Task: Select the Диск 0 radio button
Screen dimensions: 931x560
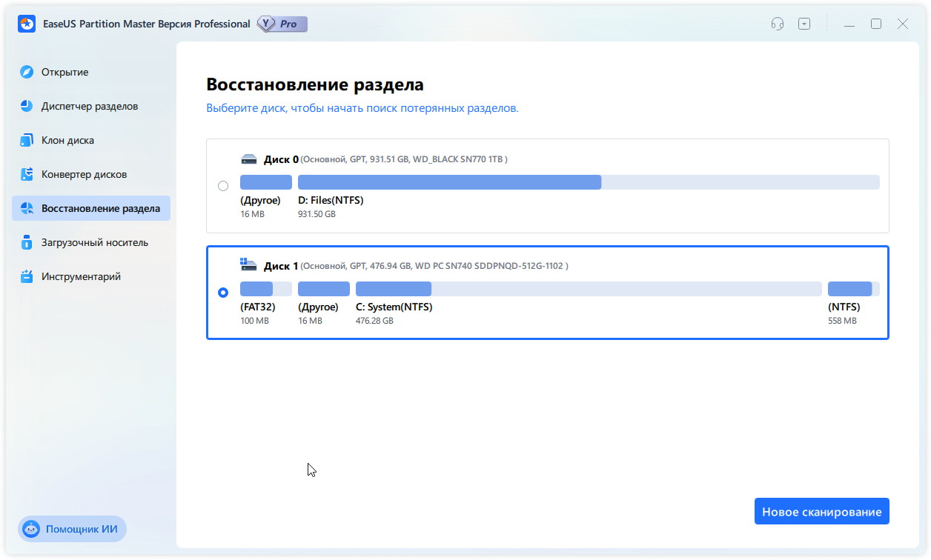Action: (223, 186)
